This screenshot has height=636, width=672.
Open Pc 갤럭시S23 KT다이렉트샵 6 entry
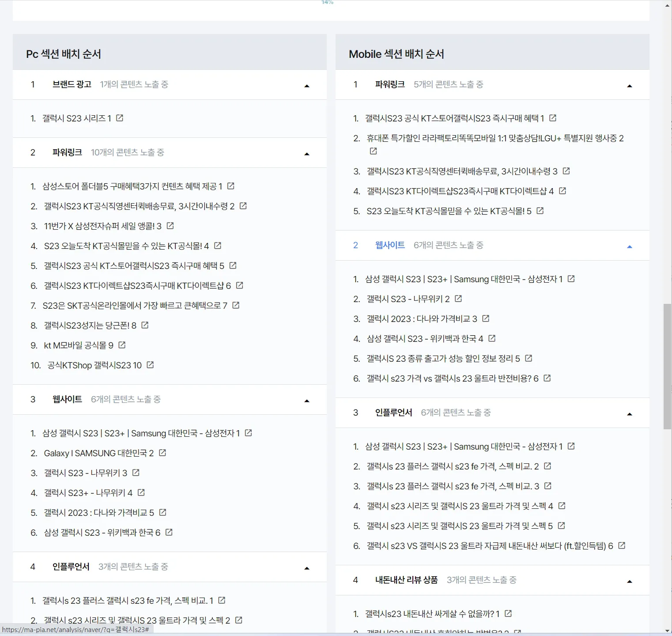[137, 285]
